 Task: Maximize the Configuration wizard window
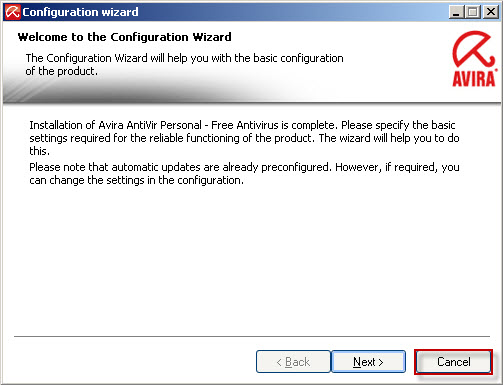tap(473, 12)
